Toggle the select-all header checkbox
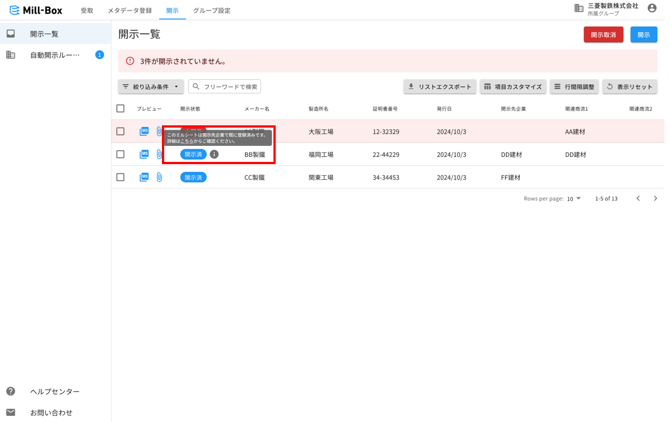This screenshot has height=422, width=670. 121,109
